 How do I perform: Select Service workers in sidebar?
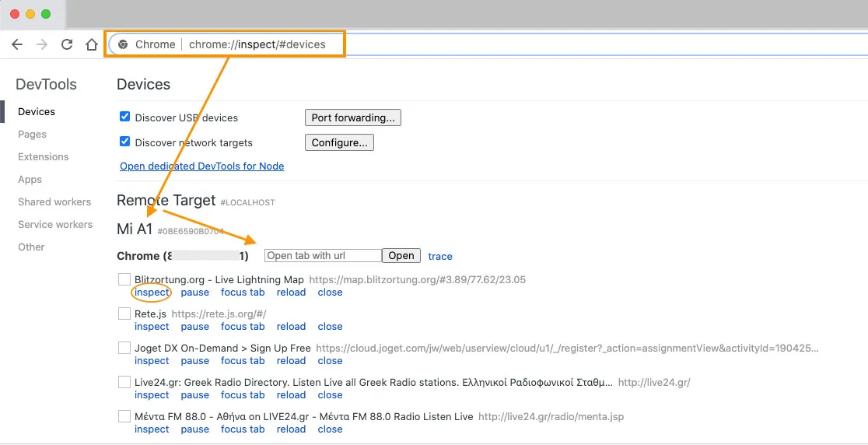point(55,224)
